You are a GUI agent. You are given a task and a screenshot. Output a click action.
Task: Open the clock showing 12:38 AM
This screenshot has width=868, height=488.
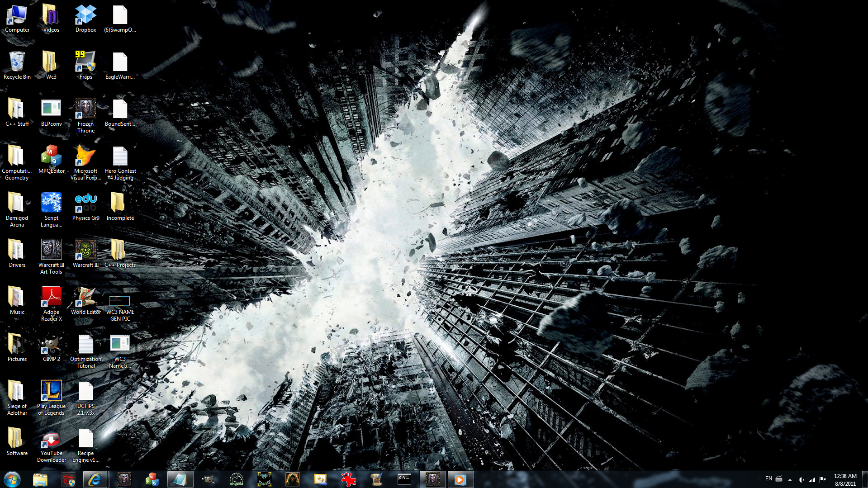tap(845, 479)
